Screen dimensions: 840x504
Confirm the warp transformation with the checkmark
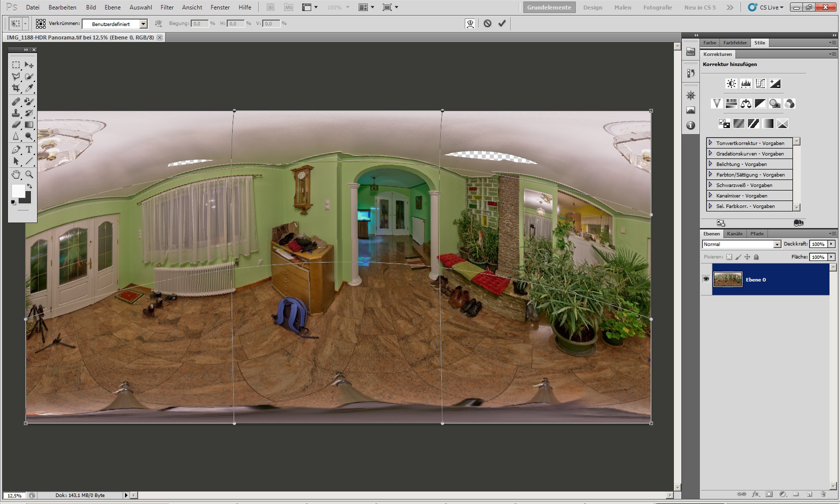[502, 23]
